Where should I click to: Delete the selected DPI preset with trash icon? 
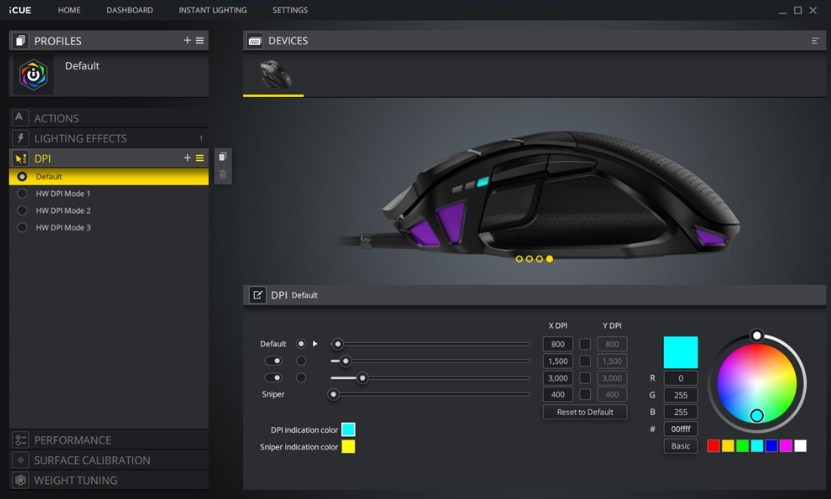click(x=223, y=174)
